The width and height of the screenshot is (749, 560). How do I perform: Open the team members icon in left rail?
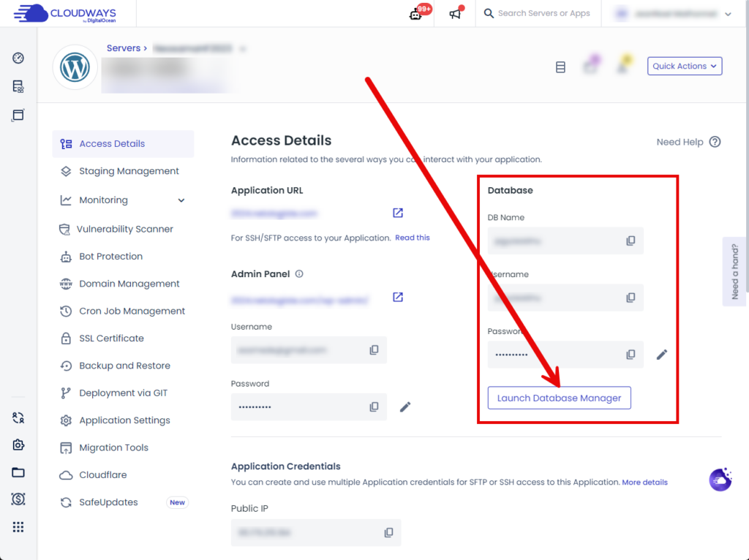click(x=18, y=417)
